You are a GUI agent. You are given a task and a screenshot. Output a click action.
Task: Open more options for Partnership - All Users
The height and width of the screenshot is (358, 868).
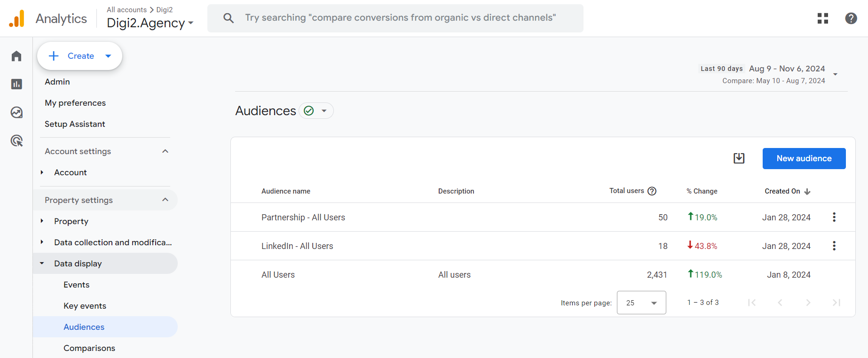coord(834,217)
